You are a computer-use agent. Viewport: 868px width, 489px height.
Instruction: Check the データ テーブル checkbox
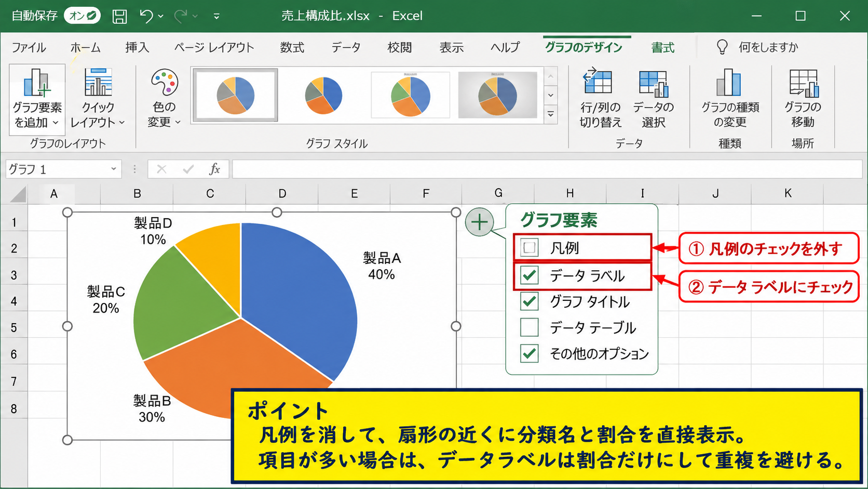tap(530, 327)
